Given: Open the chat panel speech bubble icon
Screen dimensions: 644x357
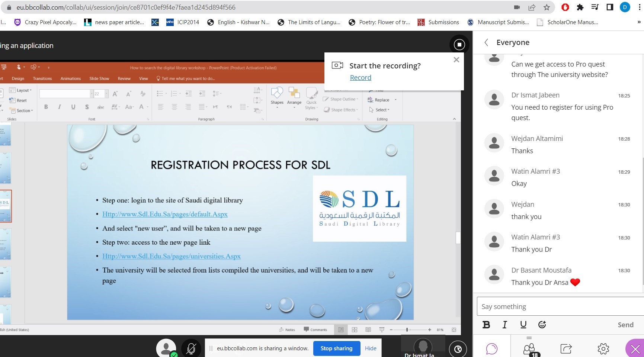Looking at the screenshot, I should click(491, 349).
